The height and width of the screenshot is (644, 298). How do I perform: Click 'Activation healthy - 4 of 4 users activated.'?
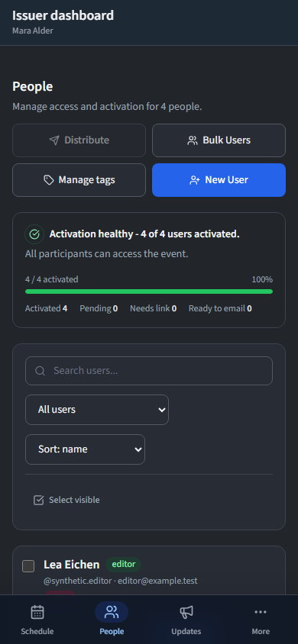(x=144, y=234)
